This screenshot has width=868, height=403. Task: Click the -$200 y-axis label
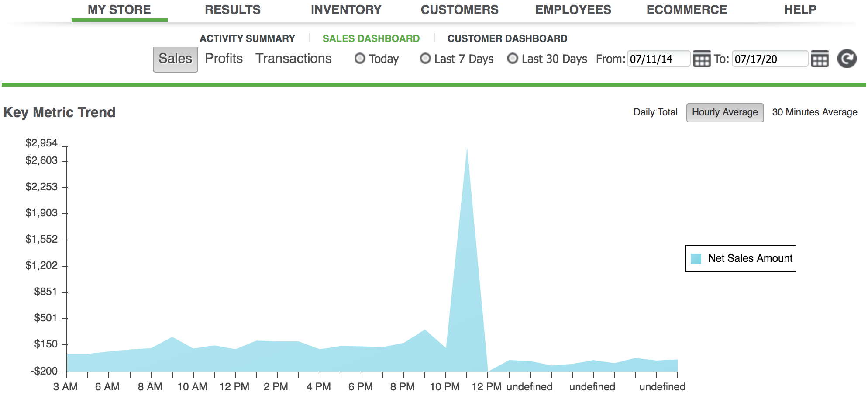coord(44,371)
